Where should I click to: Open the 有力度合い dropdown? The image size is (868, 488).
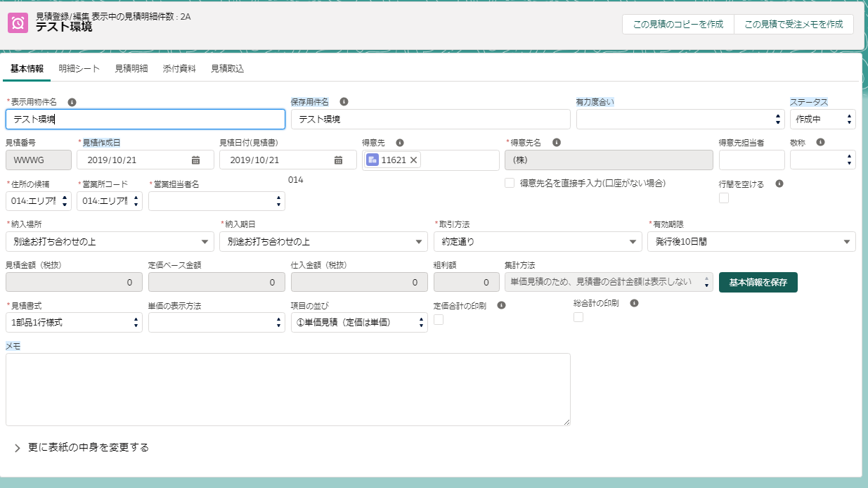coord(680,119)
